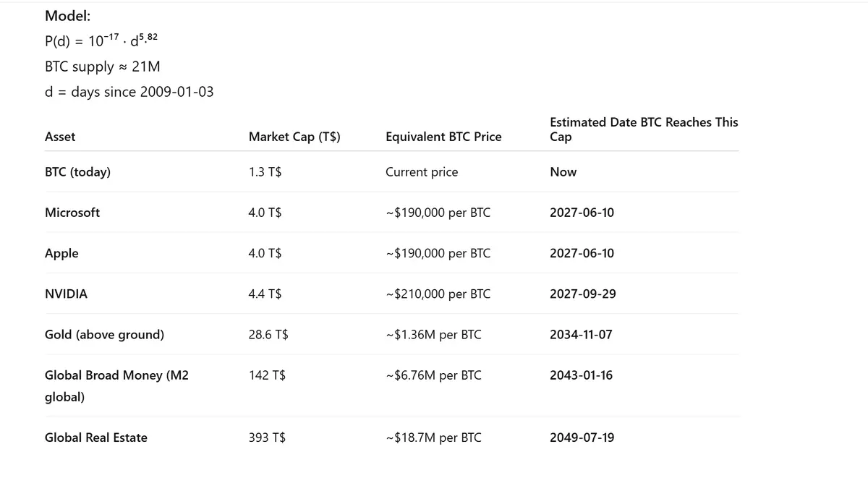Click the "Market Cap (T$)" column header
Image resolution: width=868 pixels, height=478 pixels.
pyautogui.click(x=294, y=137)
